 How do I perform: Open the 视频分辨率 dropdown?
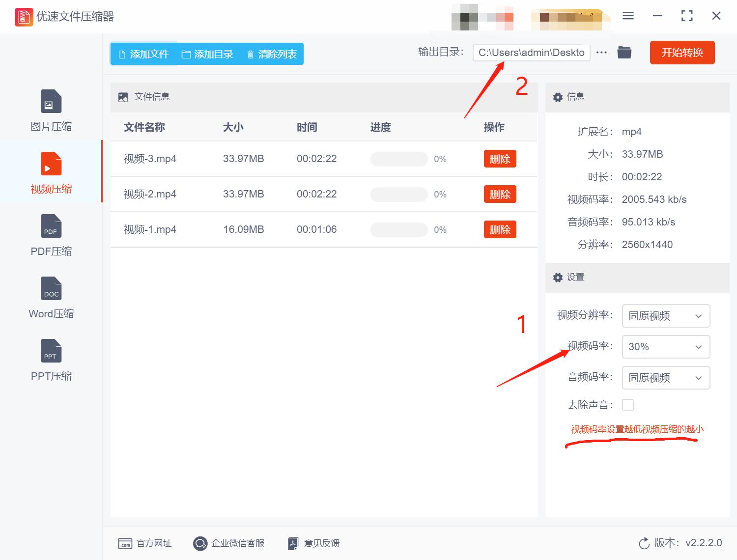(666, 316)
